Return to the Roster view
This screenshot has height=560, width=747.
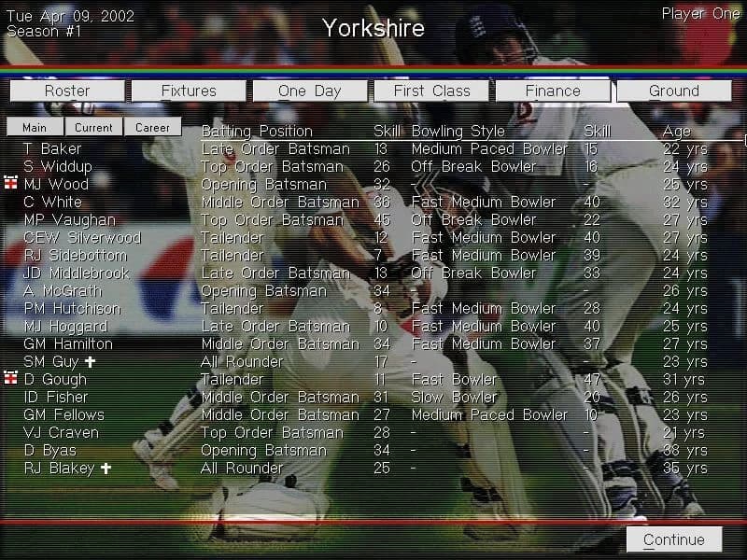coord(66,91)
